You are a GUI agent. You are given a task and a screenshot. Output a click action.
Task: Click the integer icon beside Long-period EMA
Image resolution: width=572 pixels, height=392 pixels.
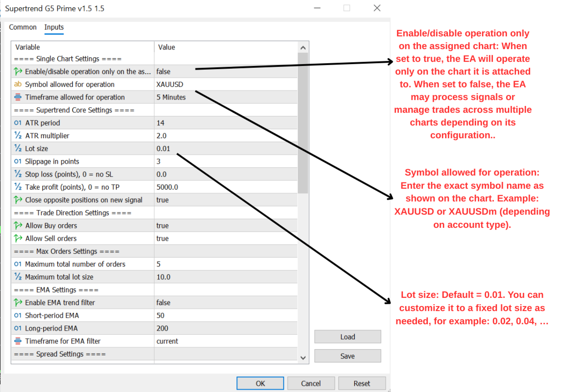(18, 328)
